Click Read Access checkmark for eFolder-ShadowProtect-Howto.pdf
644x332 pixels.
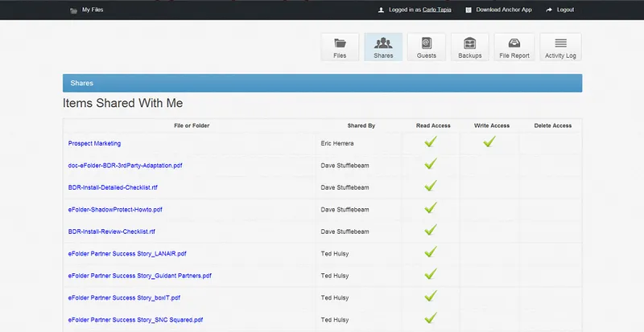(431, 208)
